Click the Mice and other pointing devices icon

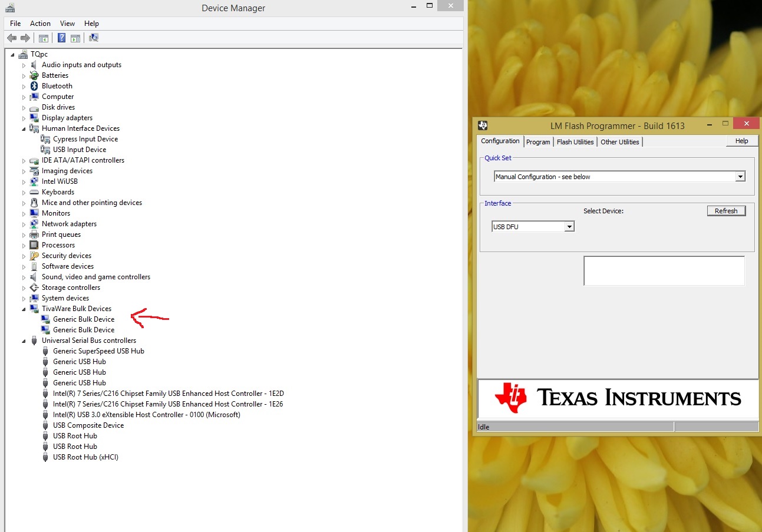[34, 203]
